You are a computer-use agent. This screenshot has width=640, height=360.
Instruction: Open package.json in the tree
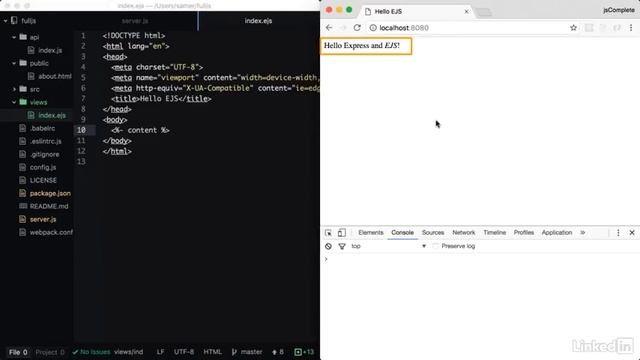50,193
